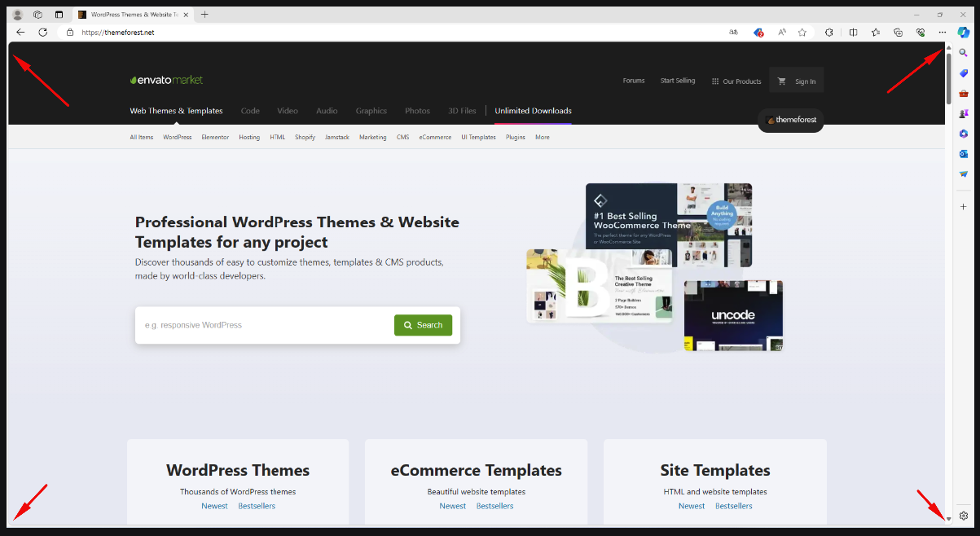Open the Favorites list icon
Screen dimensions: 980x536
[876, 33]
